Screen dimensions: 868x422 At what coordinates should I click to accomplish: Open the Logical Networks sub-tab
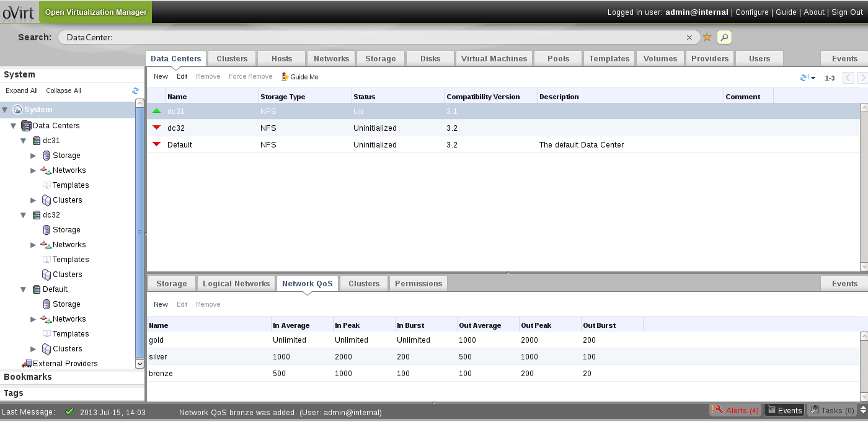[236, 283]
